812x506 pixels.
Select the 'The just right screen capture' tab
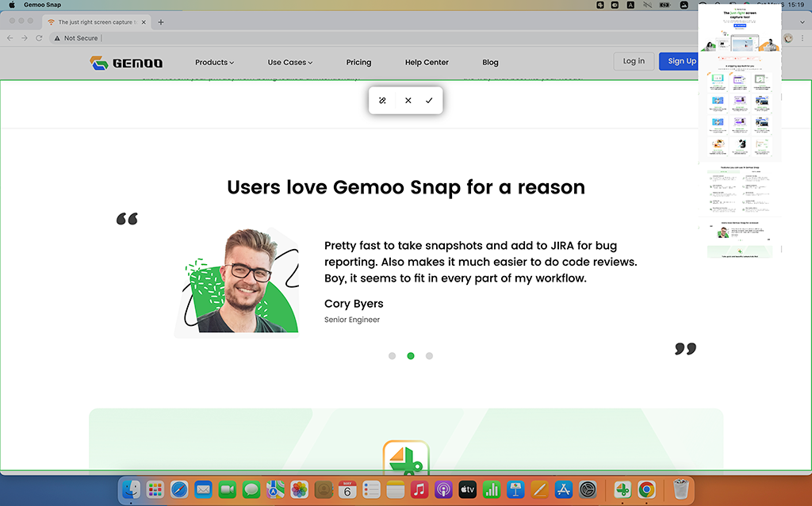coord(96,21)
